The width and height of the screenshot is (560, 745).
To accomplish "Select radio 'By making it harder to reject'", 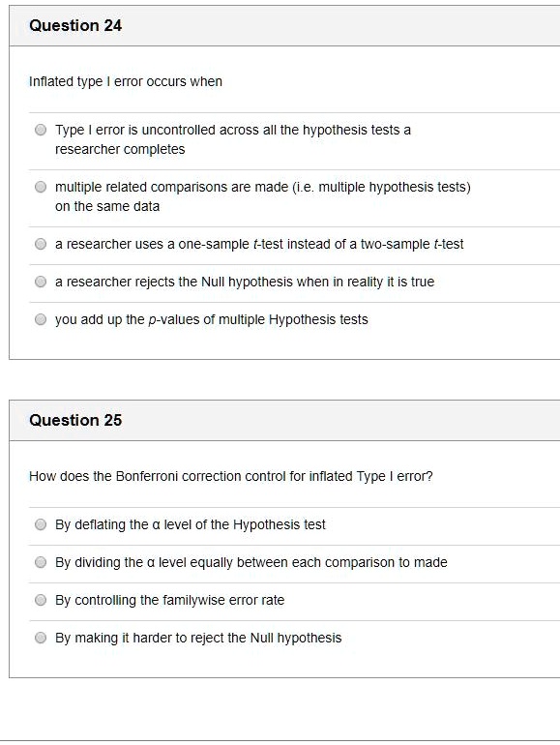I will 41,638.
